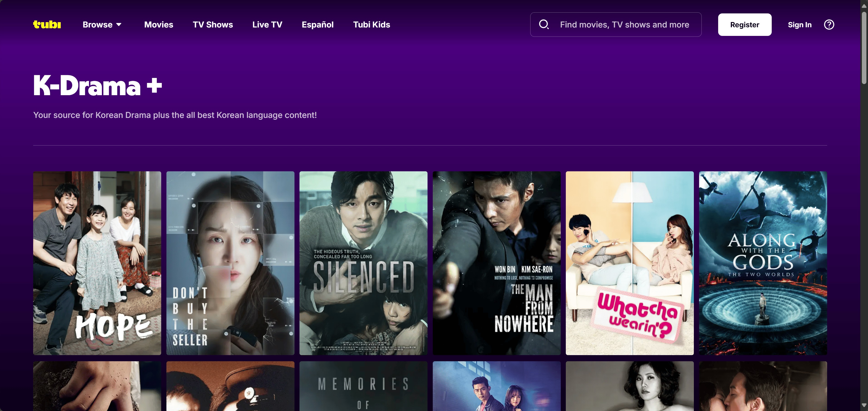Open the Memories Of poster in second row
868x411 pixels.
[363, 386]
